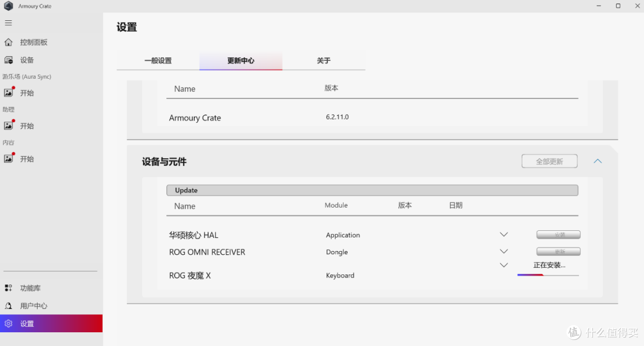This screenshot has width=644, height=346.
Task: Click update button for ROG OMNI RECEIVER
Action: (559, 252)
